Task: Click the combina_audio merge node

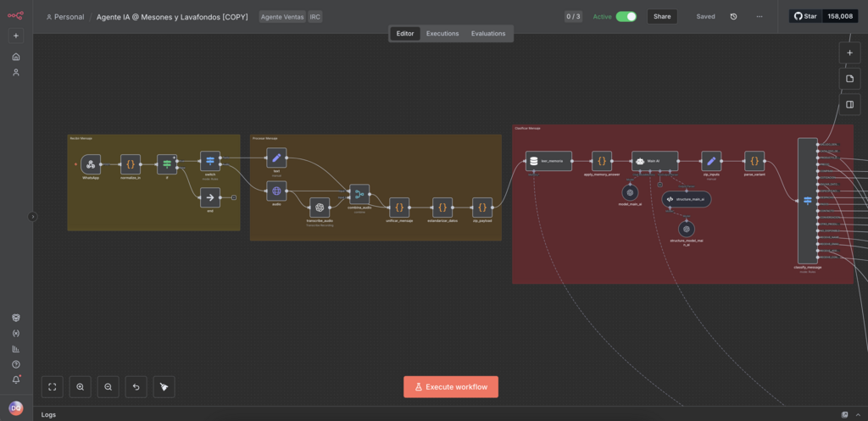Action: pyautogui.click(x=359, y=193)
